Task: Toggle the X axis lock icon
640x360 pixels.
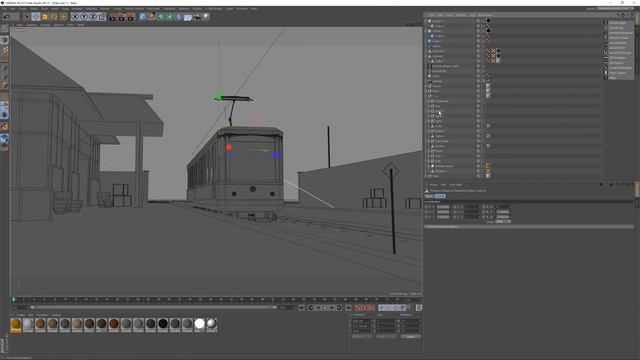Action: click(75, 17)
